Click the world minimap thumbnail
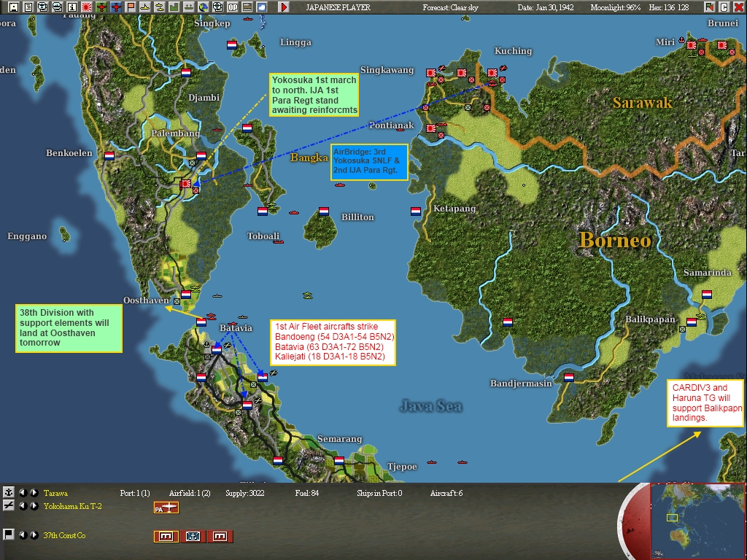The image size is (747, 560). tap(697, 521)
